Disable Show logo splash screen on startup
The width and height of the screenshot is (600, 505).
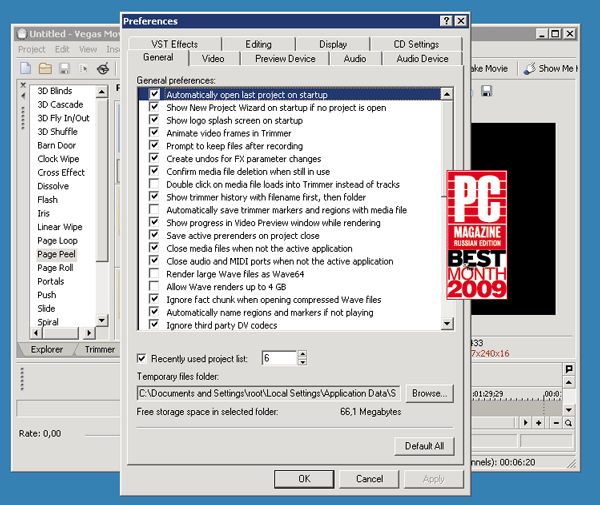pos(154,119)
